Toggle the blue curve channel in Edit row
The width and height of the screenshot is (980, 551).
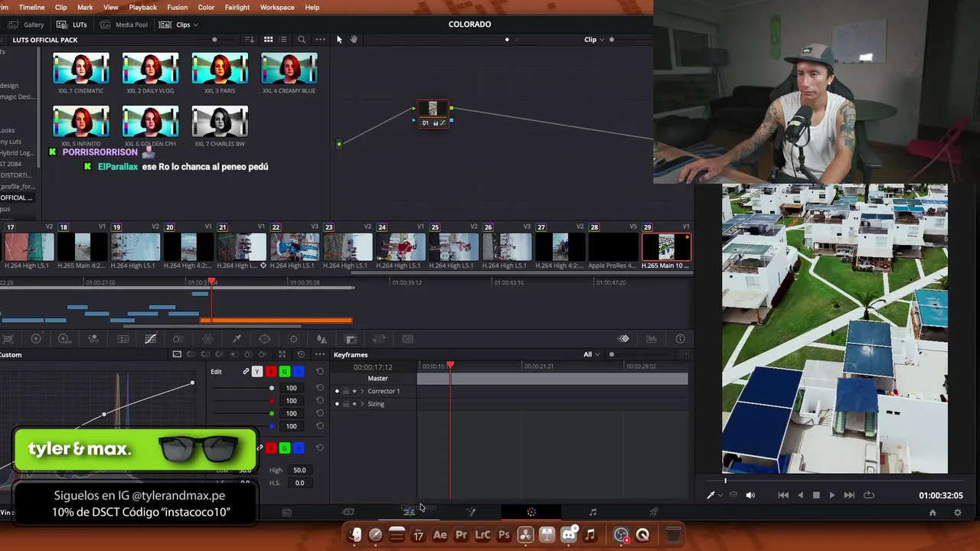[x=298, y=371]
